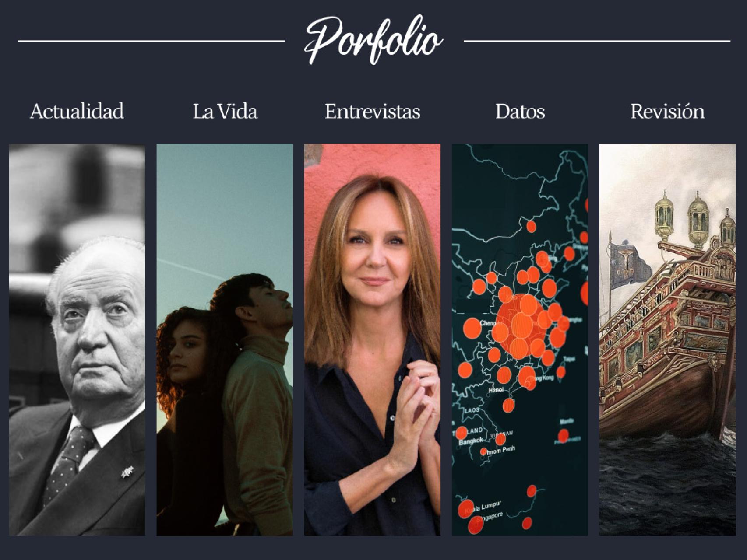Select the galleon ship painting thumbnail
Viewport: 747px width, 560px height.
coord(667,339)
